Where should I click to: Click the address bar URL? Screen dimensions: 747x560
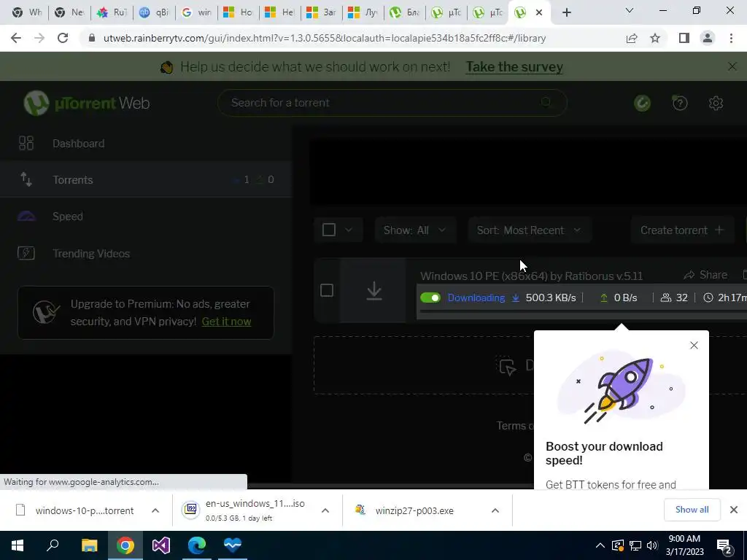click(x=325, y=38)
